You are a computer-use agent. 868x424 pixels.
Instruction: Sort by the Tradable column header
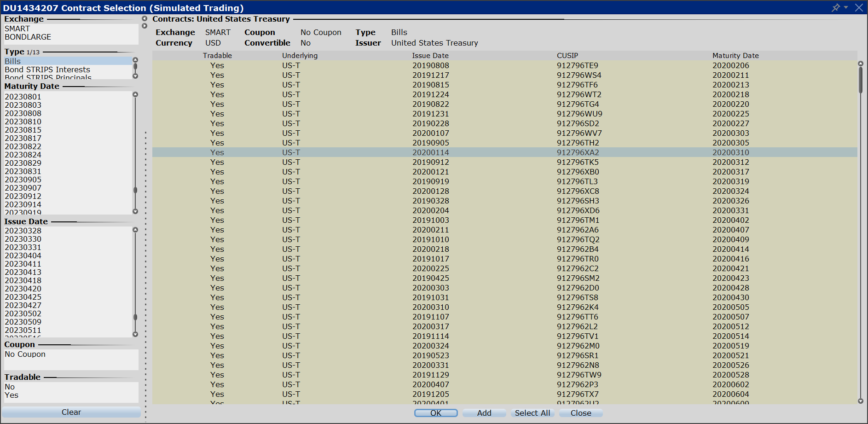(217, 55)
